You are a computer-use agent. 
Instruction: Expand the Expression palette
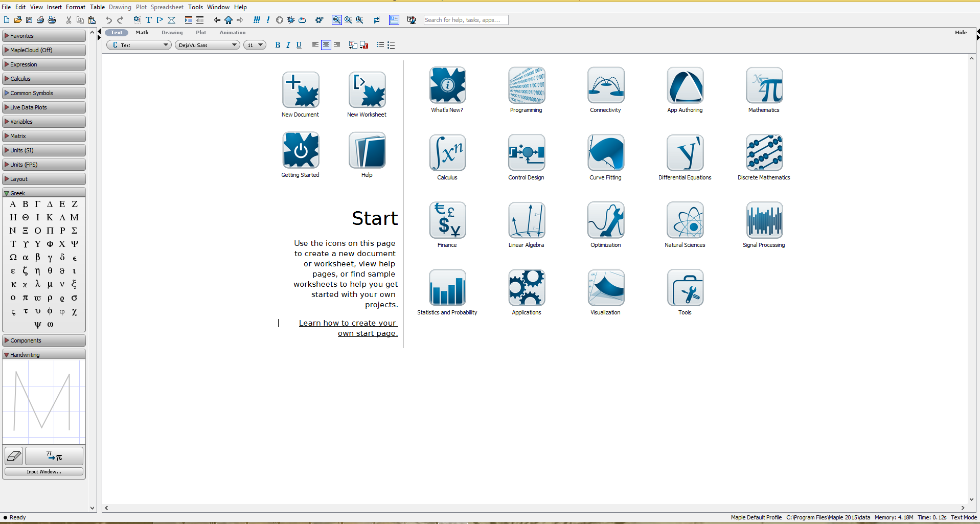coord(44,64)
